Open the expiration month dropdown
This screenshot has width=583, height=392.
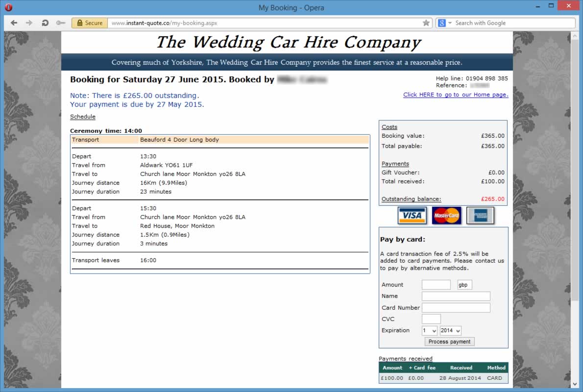coord(430,331)
